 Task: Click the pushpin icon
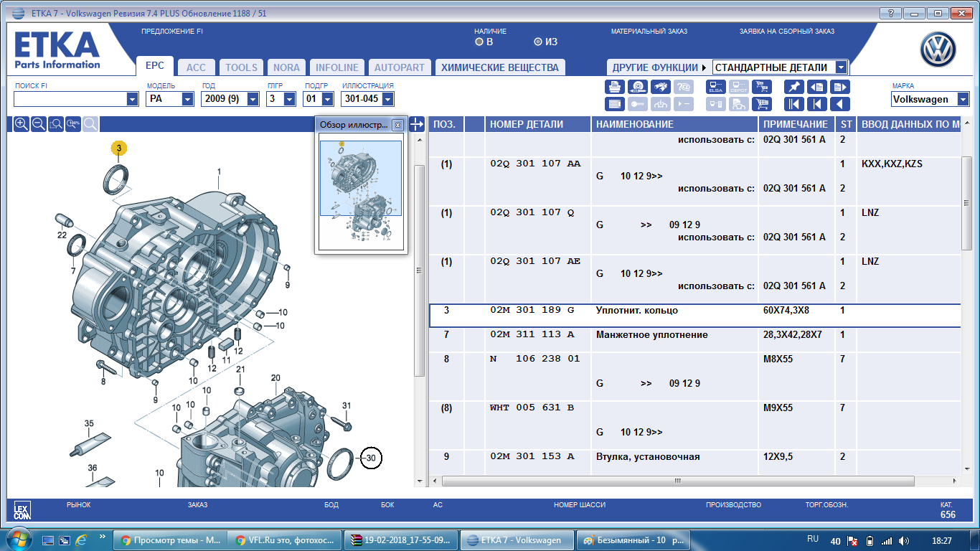pyautogui.click(x=793, y=87)
